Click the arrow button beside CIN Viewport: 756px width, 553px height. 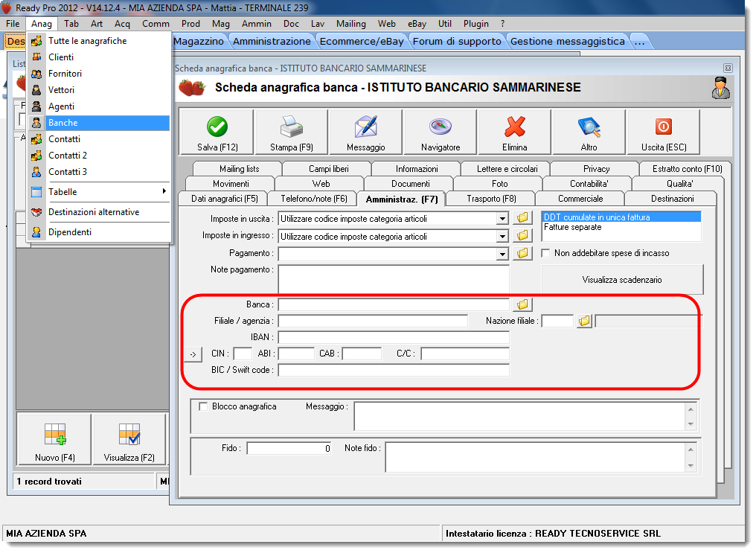193,354
